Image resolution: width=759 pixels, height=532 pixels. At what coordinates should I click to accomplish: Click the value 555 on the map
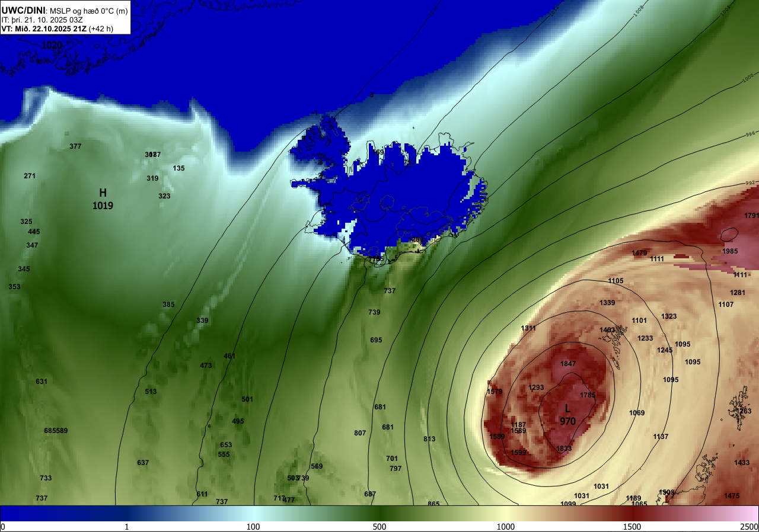[x=224, y=454]
